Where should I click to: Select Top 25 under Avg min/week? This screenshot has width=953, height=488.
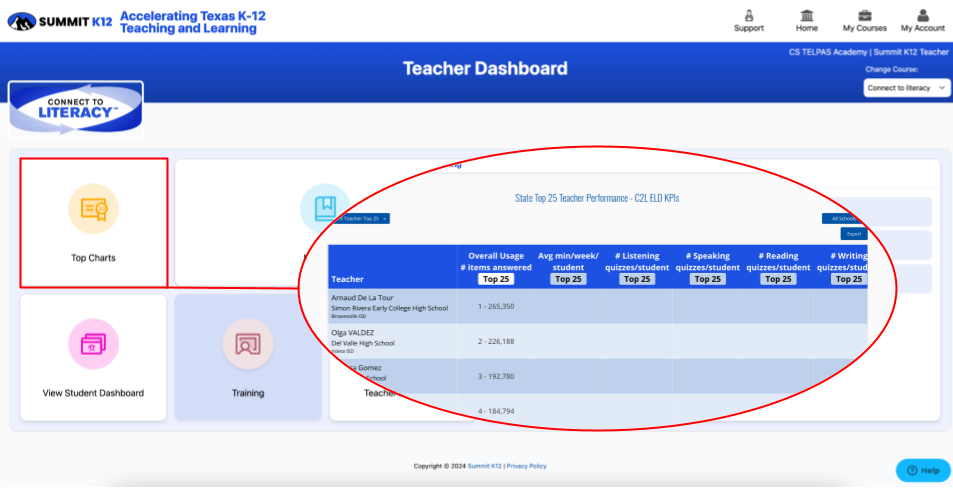(568, 279)
